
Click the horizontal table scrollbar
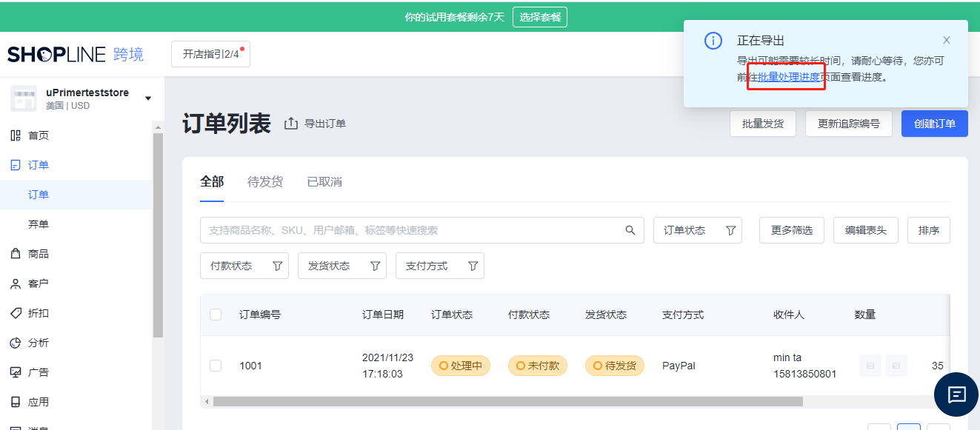(x=507, y=401)
